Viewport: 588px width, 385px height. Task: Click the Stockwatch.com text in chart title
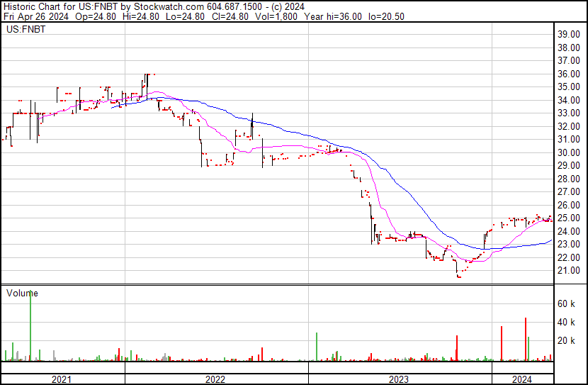tap(169, 7)
